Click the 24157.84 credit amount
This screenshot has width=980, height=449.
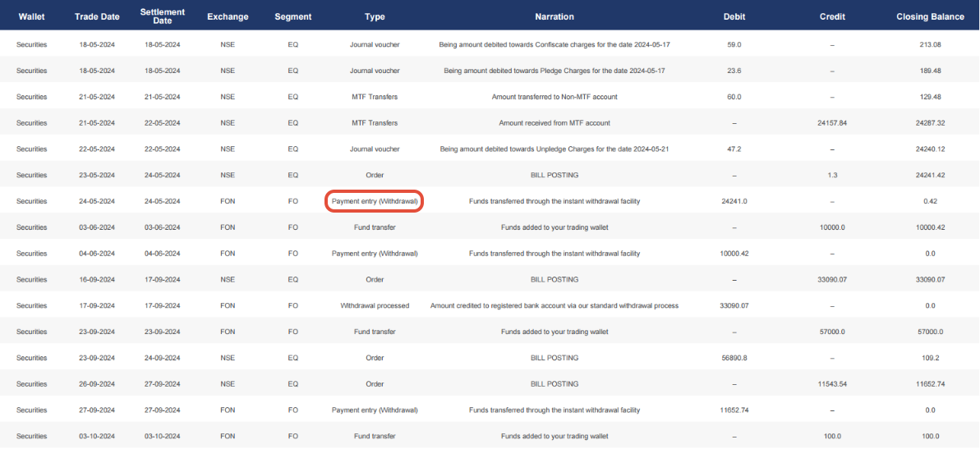click(x=832, y=123)
